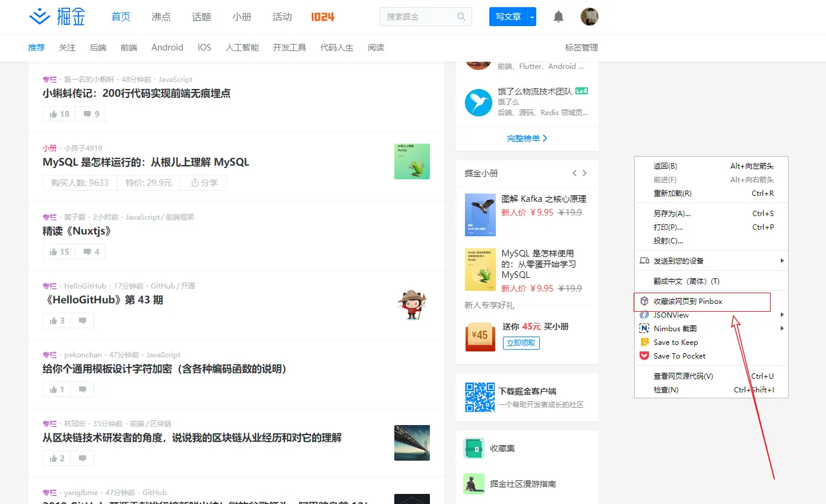The height and width of the screenshot is (504, 826).
Task: Click the search magnifier icon
Action: pos(461,17)
